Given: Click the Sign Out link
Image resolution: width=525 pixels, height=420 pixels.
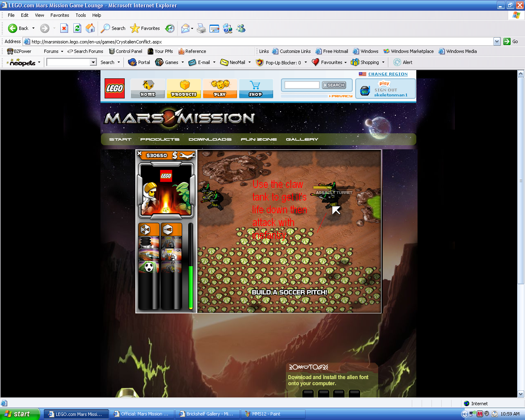Looking at the screenshot, I should 386,90.
